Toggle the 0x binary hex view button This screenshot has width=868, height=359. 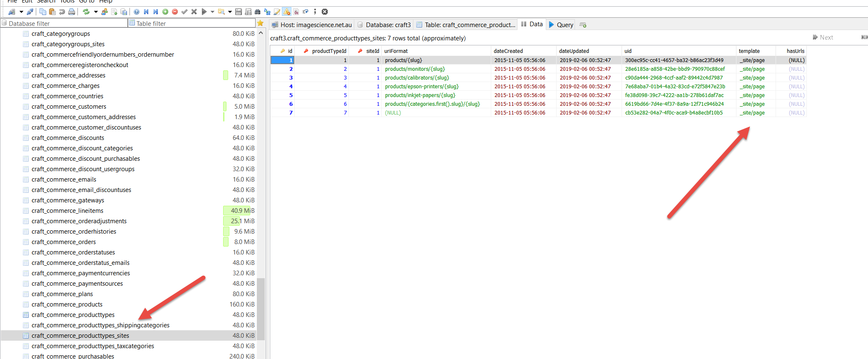(296, 12)
